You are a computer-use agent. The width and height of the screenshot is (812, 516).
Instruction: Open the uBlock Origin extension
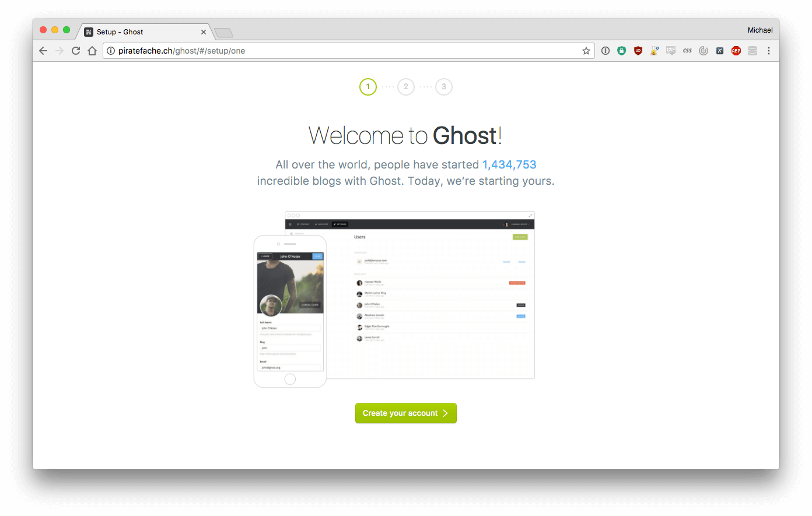(638, 51)
